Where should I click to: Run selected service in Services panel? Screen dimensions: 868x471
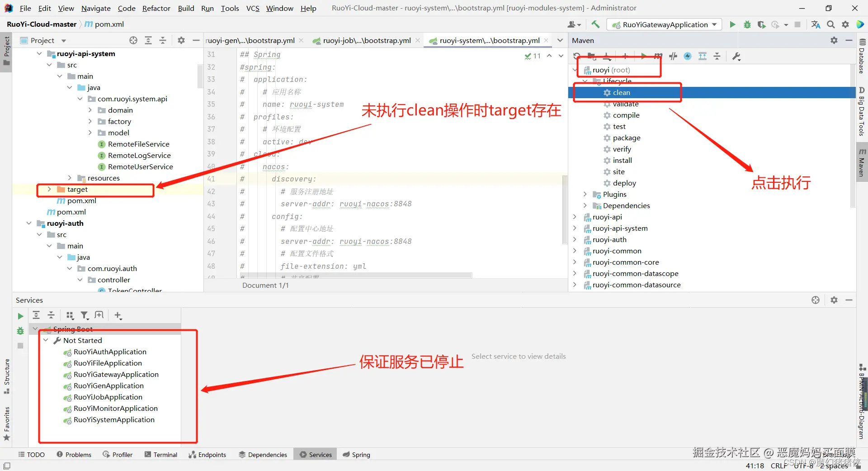20,316
